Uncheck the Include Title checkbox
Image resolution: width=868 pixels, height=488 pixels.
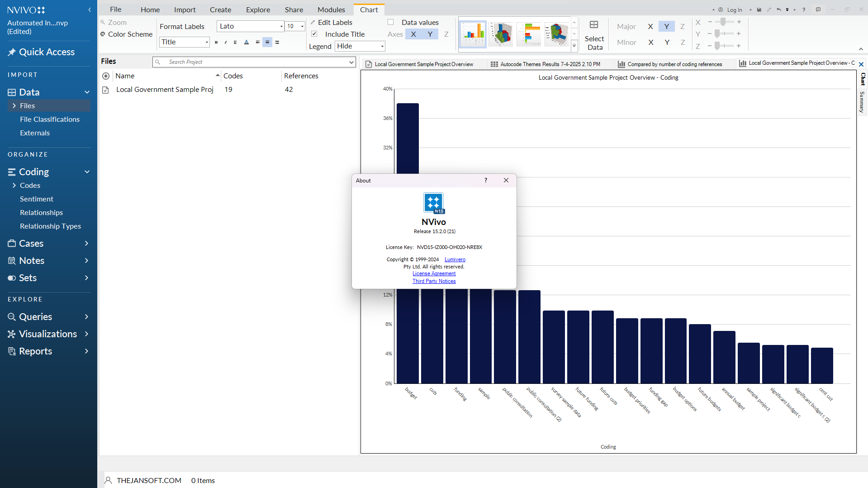tap(314, 34)
